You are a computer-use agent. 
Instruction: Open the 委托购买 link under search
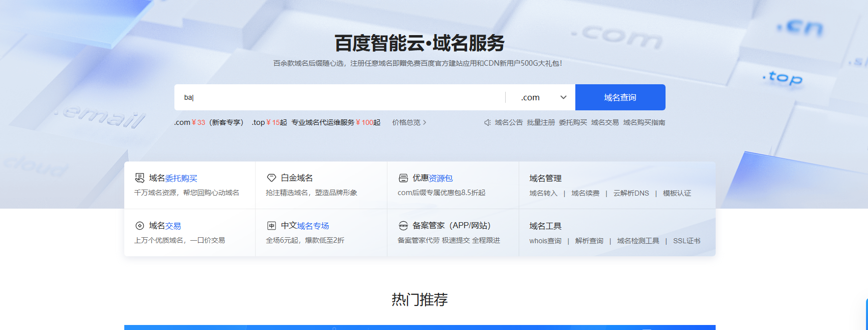573,122
